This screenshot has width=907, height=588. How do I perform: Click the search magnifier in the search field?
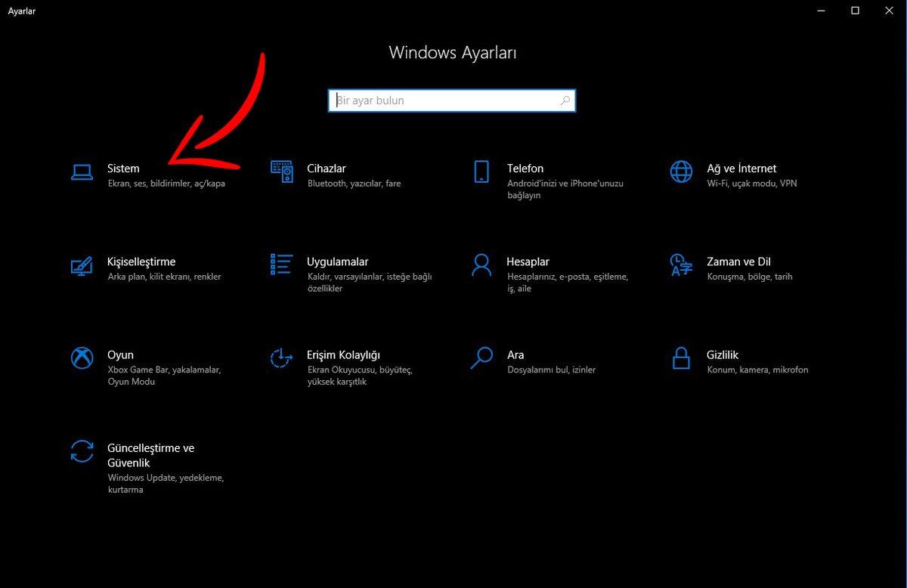click(x=565, y=100)
